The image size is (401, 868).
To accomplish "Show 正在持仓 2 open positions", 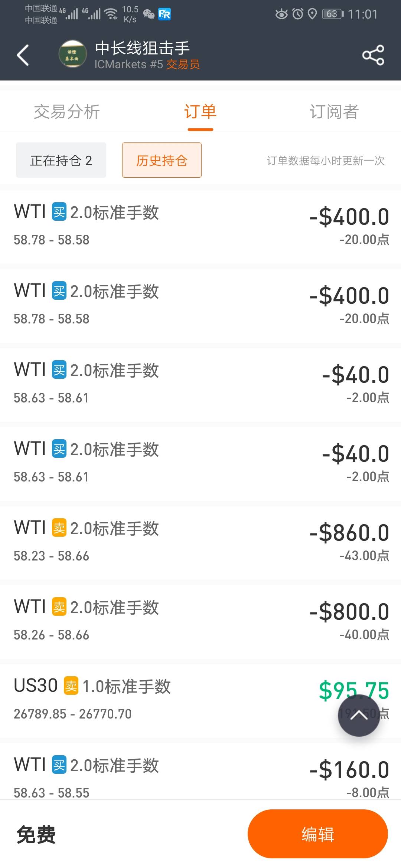I will 61,160.
